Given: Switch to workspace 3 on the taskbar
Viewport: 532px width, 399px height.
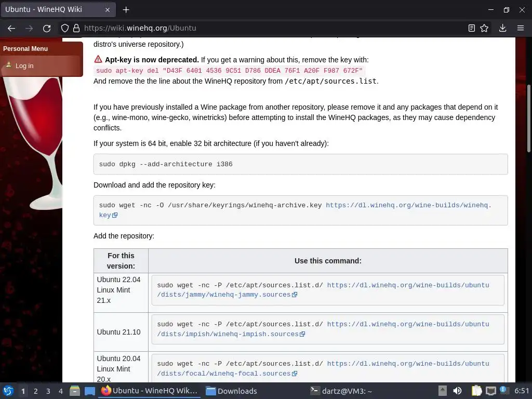Looking at the screenshot, I should (48, 391).
